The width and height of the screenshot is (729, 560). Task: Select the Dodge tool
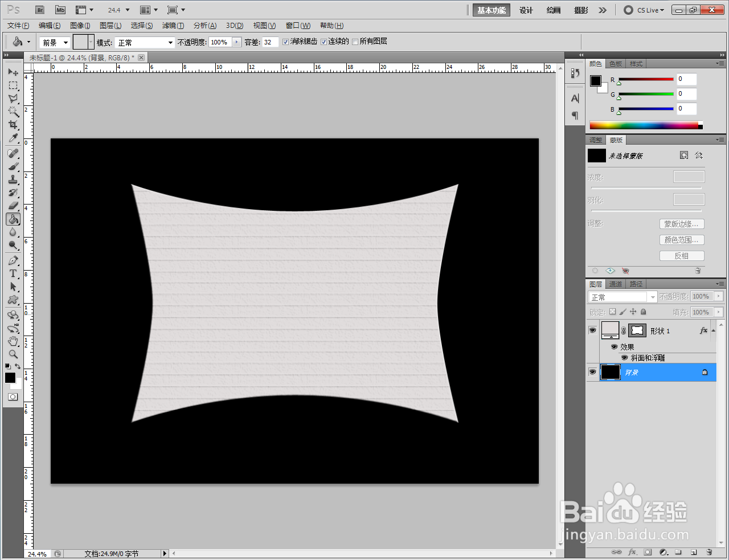coord(13,245)
